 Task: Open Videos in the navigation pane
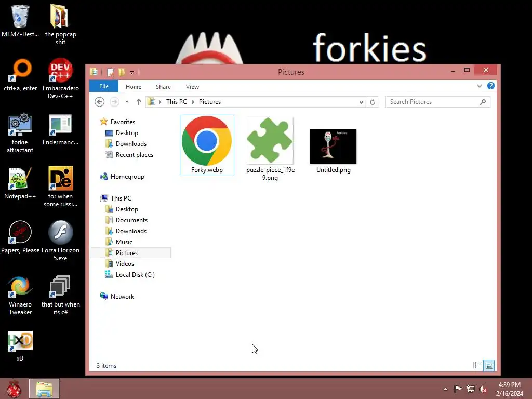pos(119,263)
